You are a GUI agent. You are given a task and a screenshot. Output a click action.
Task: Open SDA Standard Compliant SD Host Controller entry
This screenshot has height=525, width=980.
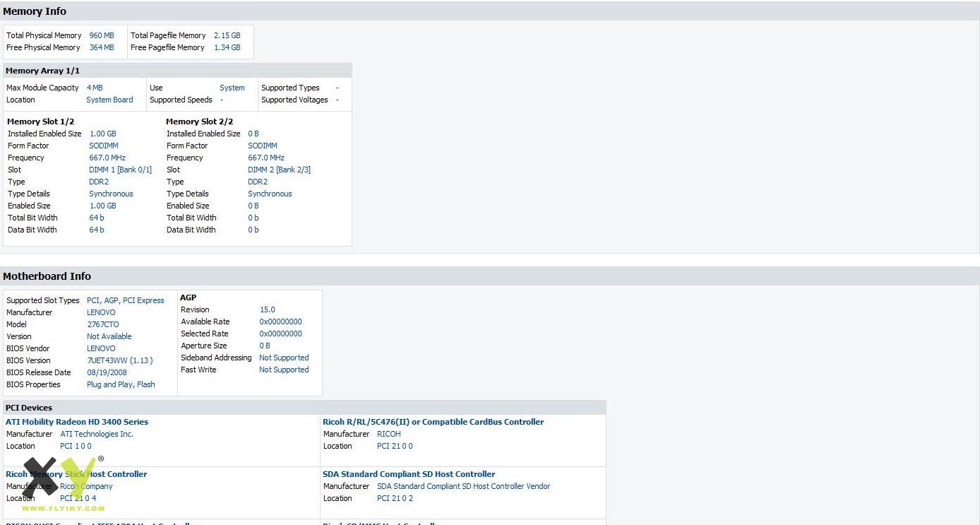pyautogui.click(x=409, y=474)
